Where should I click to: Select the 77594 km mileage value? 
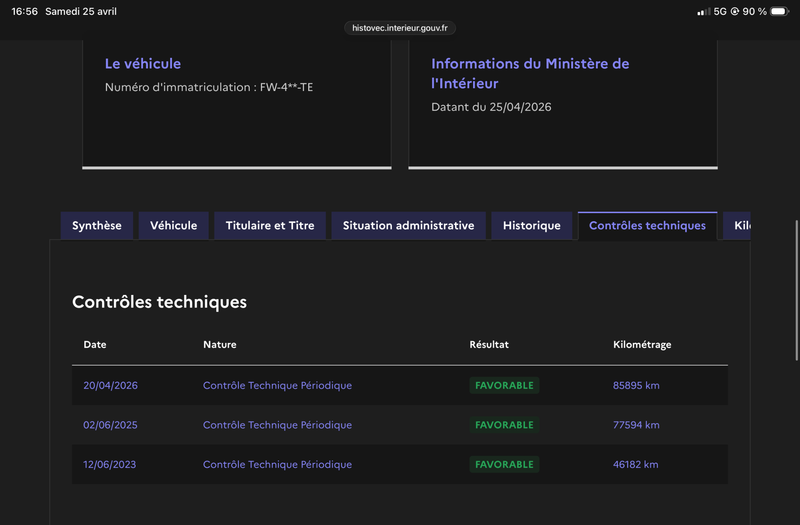[636, 425]
